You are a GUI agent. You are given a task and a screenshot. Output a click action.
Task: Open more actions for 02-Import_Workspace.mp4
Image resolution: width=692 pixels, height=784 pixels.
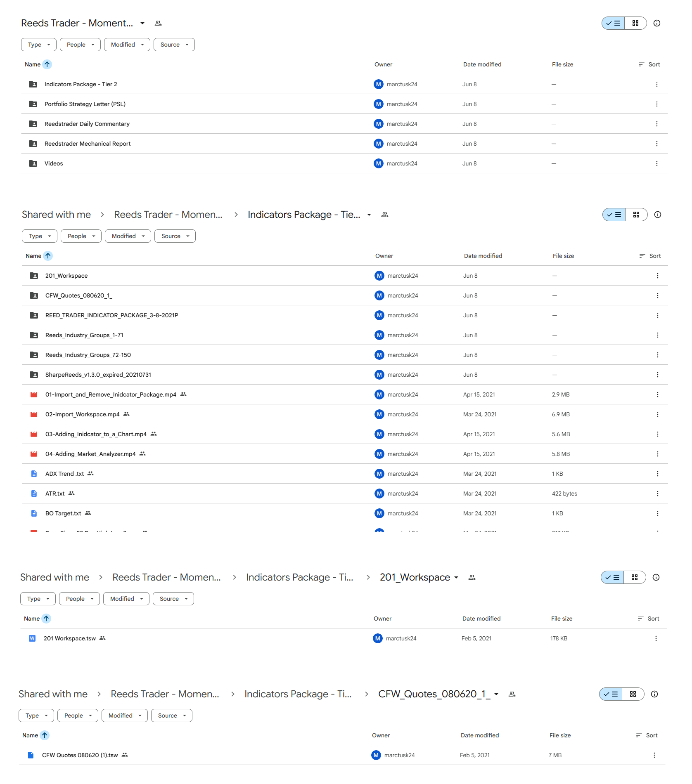[657, 414]
